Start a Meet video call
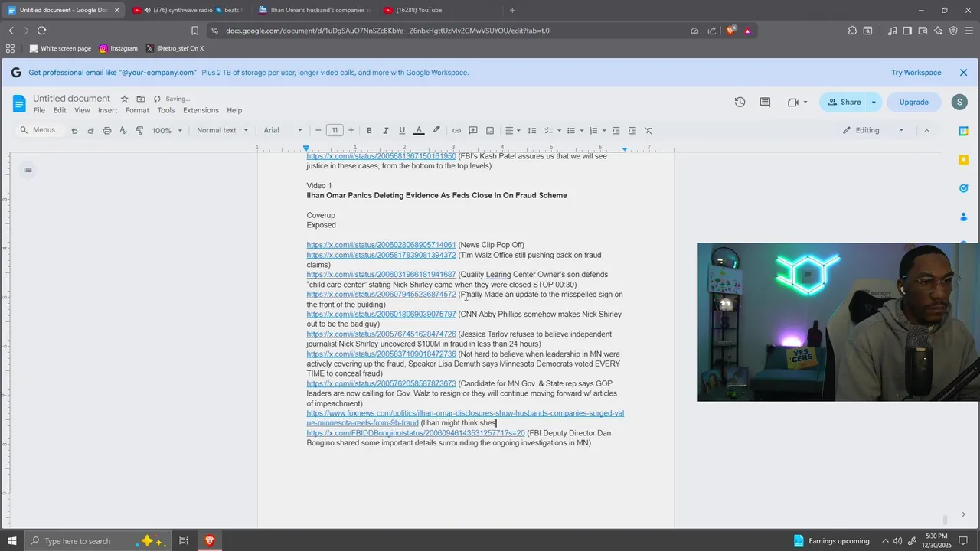Screen dimensions: 980x551 [793, 103]
